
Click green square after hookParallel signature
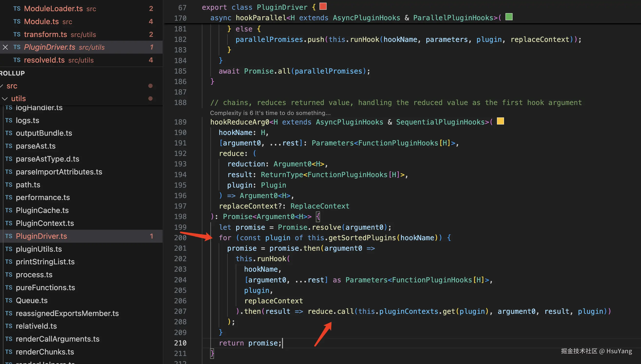click(x=509, y=17)
